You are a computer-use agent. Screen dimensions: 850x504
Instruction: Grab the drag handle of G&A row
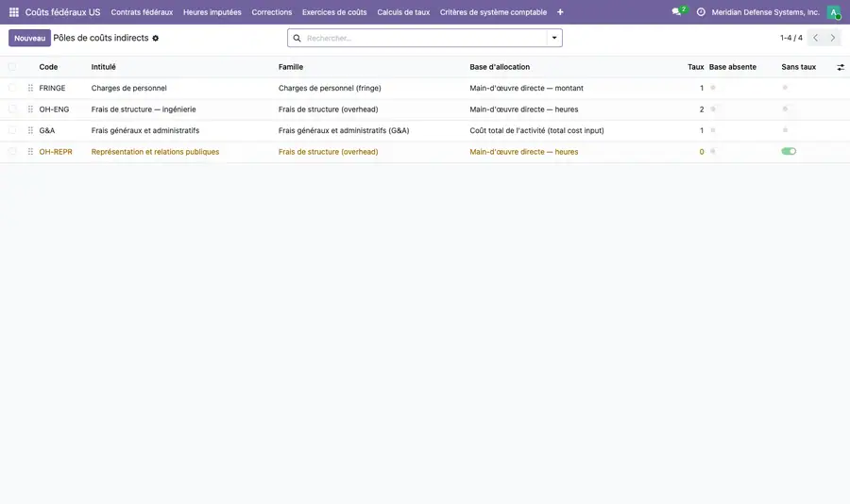[30, 130]
